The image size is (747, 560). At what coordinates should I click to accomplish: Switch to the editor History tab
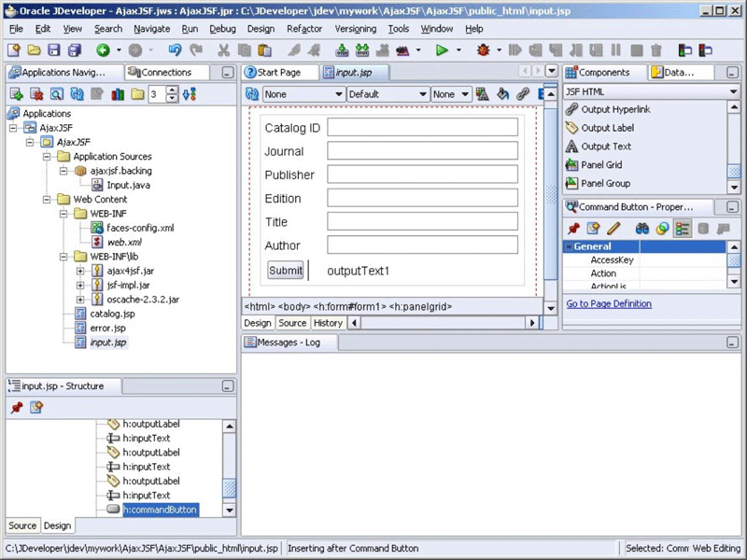pos(328,323)
